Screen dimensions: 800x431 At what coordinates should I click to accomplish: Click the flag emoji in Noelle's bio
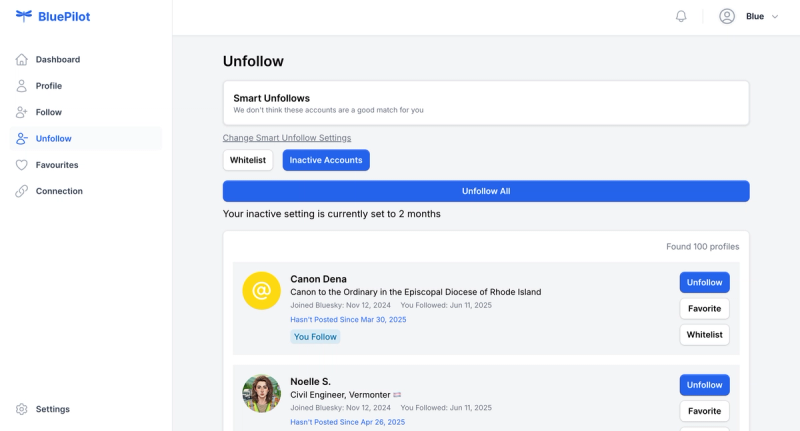(x=397, y=395)
